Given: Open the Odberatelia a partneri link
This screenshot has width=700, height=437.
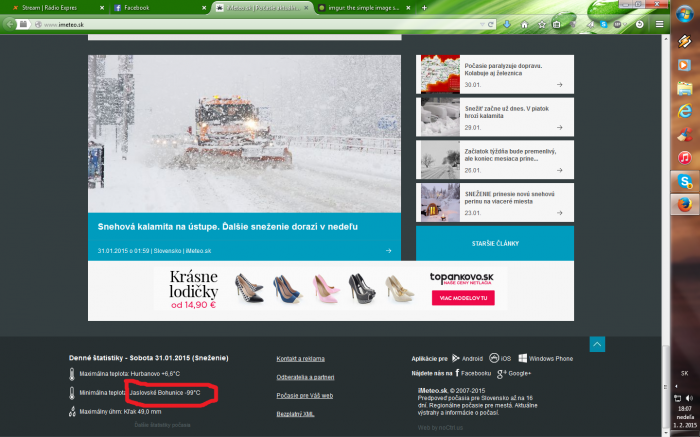Looking at the screenshot, I should click(305, 377).
